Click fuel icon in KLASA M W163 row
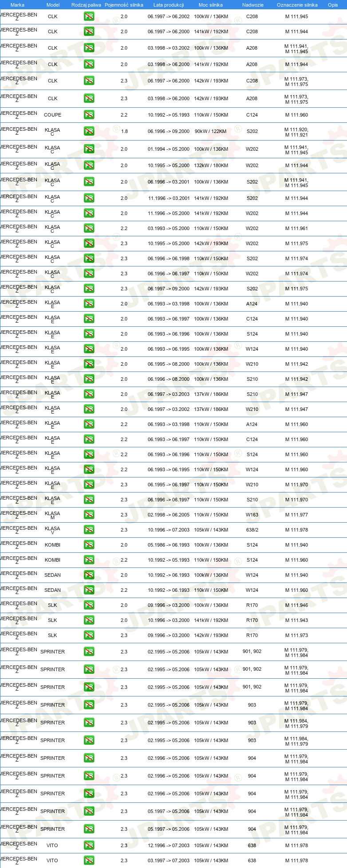This screenshot has height=868, width=347. (x=89, y=515)
